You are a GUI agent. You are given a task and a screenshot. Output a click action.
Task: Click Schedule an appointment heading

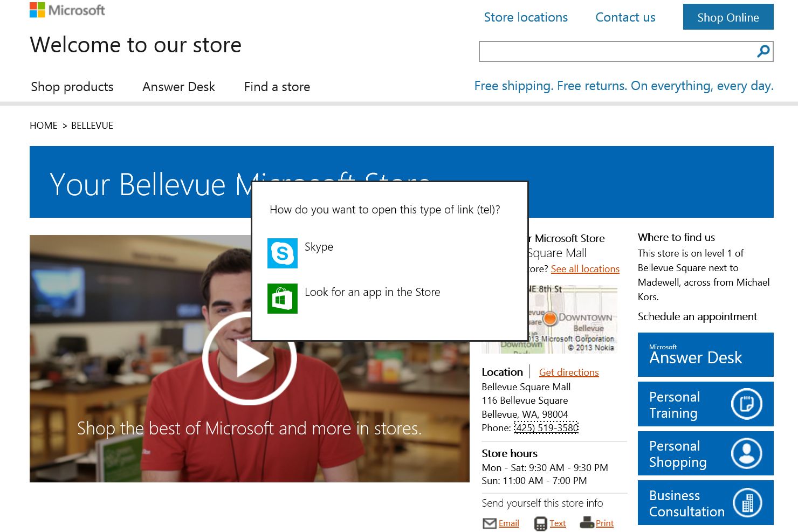697,316
